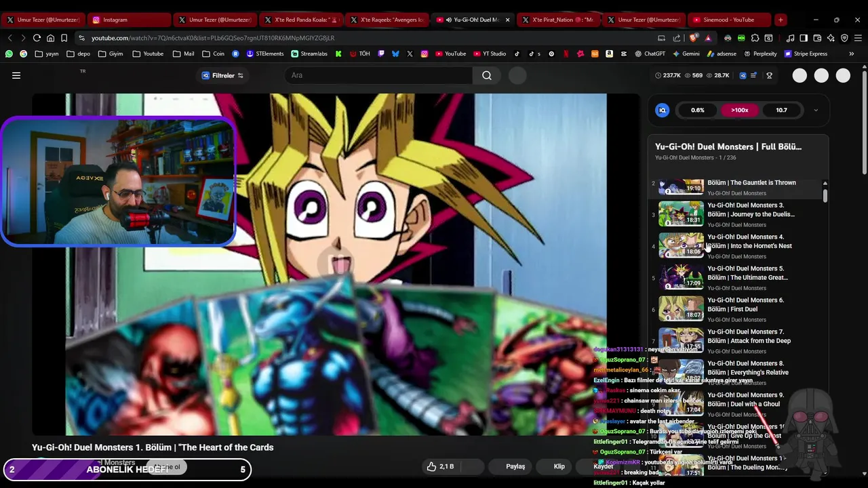Bookmark page with the bookmark icon

tap(64, 38)
